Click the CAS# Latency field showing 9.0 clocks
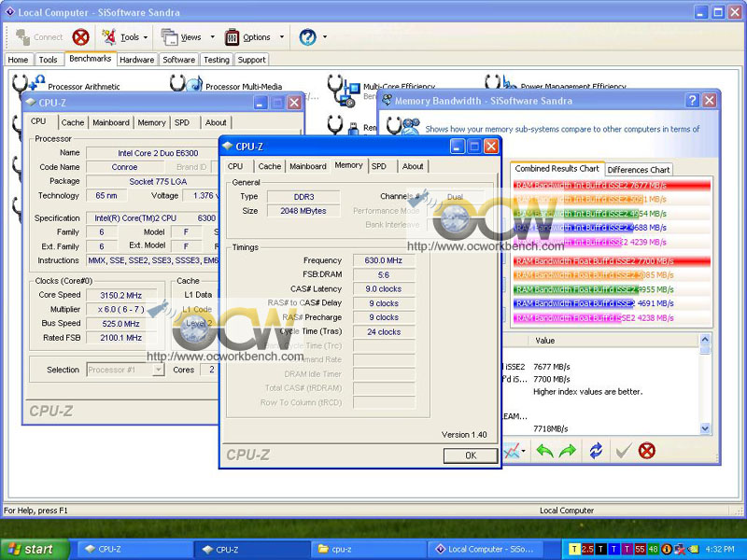This screenshot has width=747, height=560. tap(384, 289)
